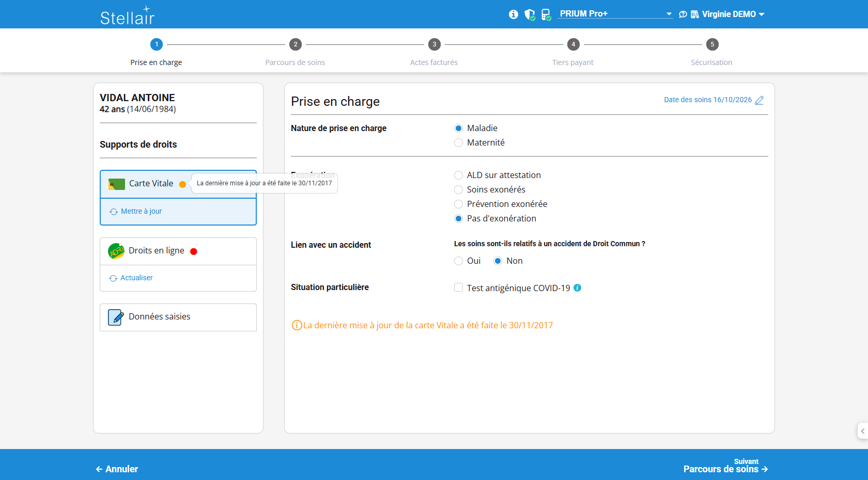Click the orange warning info icon by Vitale message
The image size is (868, 480).
297,325
